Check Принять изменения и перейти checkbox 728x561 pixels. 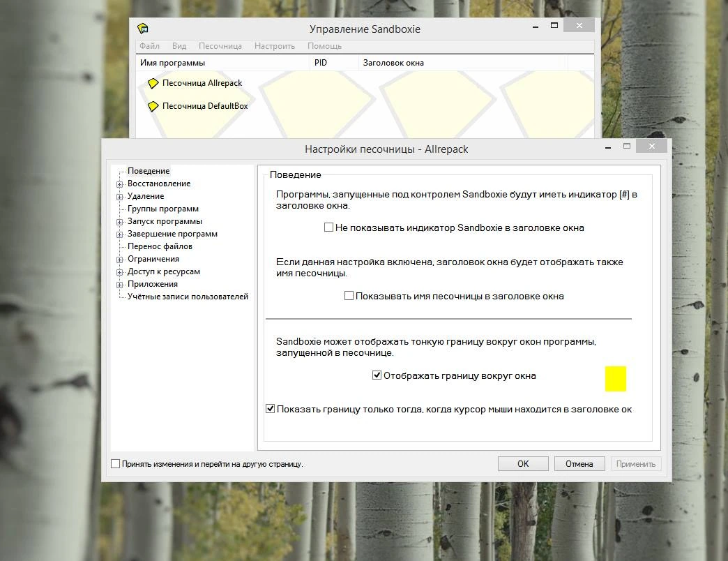tap(116, 463)
